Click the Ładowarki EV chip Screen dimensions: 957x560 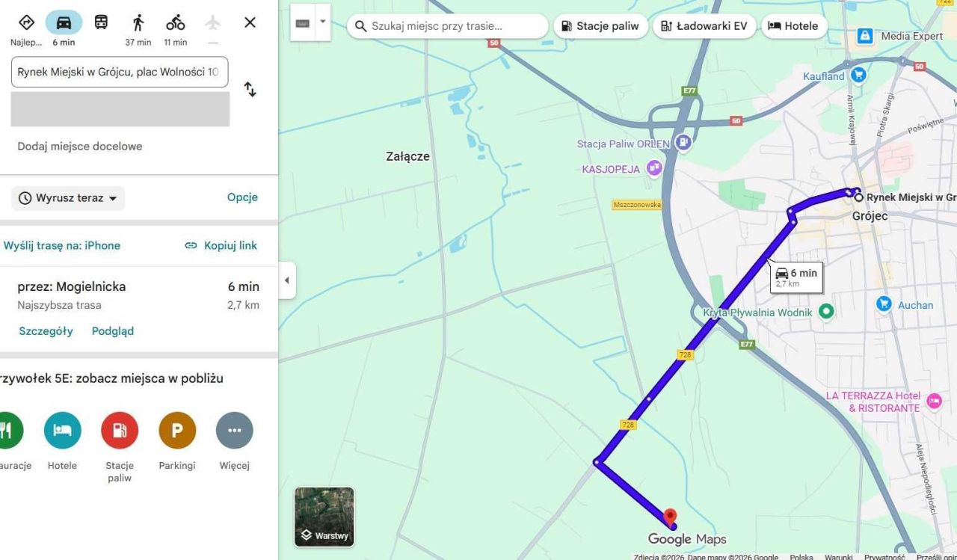704,25
